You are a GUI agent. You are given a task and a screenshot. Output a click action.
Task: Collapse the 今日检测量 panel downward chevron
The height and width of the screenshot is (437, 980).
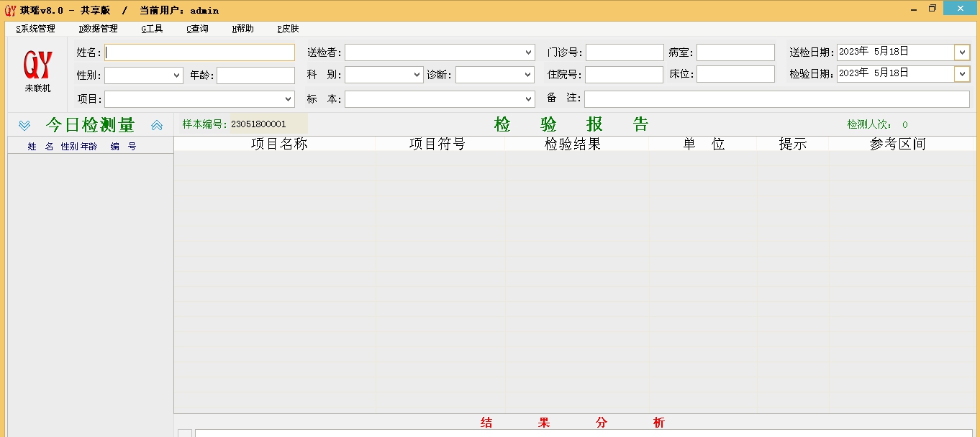point(24,124)
